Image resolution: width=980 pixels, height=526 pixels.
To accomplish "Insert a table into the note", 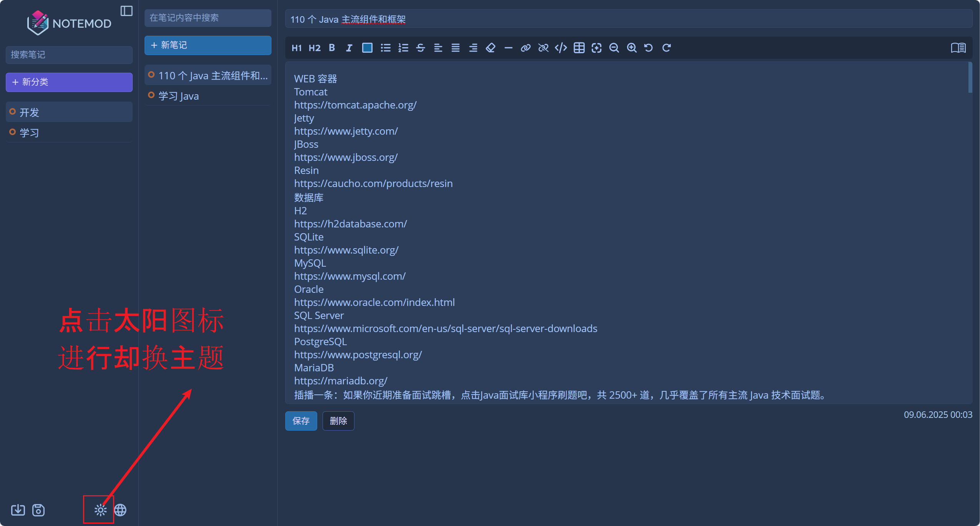I will (579, 48).
